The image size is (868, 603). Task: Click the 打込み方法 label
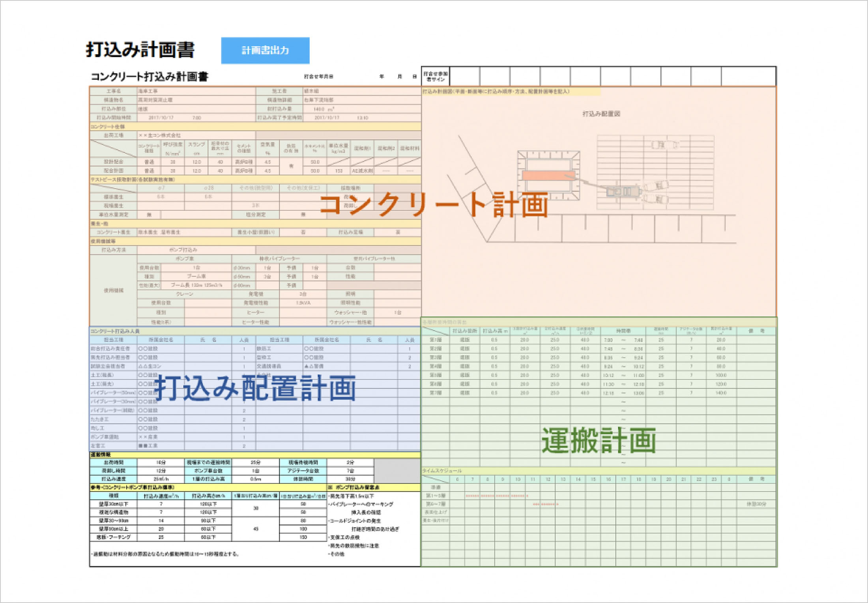tap(114, 250)
